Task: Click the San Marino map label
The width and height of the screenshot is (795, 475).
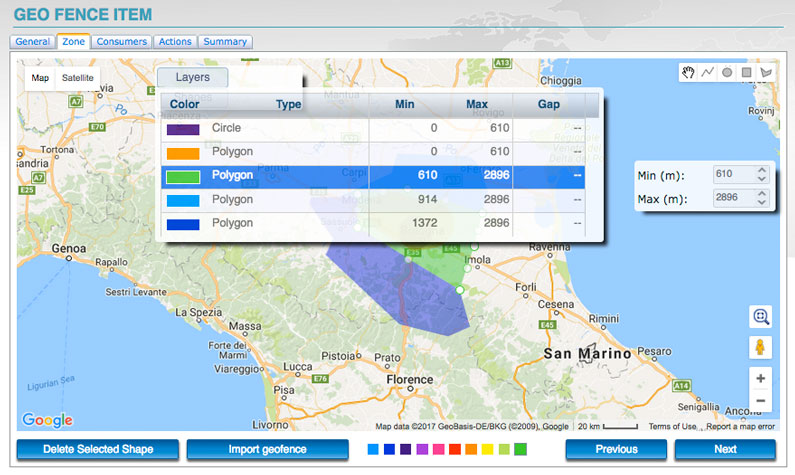Action: (587, 353)
